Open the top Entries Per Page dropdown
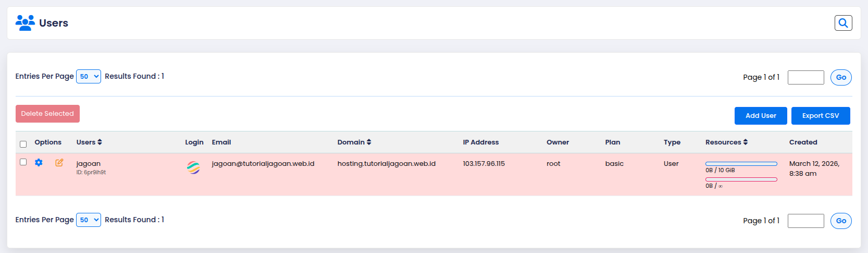Screen dimensions: 868x253 [x=89, y=77]
